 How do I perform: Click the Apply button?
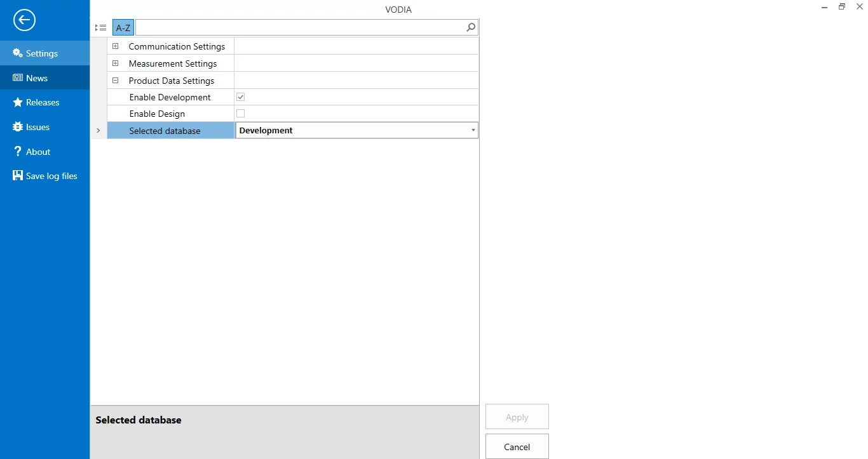517,416
